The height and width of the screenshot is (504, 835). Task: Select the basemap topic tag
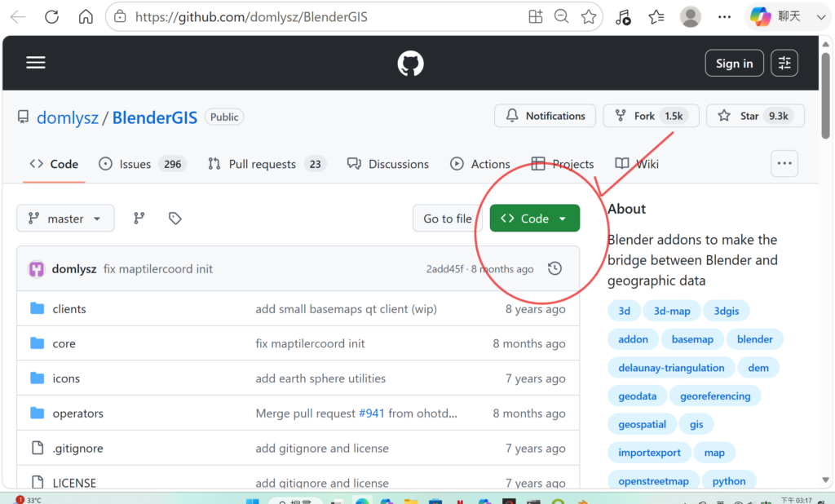692,339
